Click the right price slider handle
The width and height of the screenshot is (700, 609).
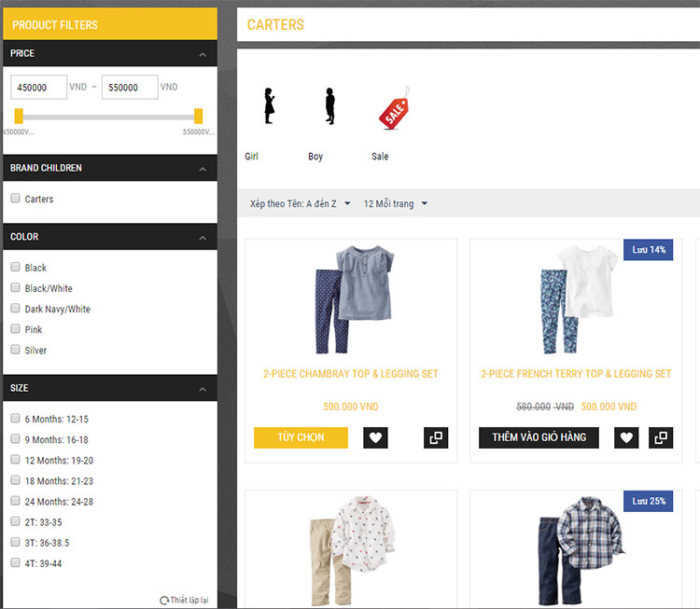[198, 116]
